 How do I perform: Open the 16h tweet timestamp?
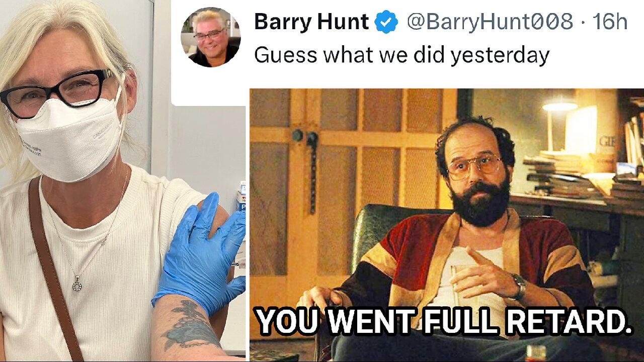click(609, 23)
